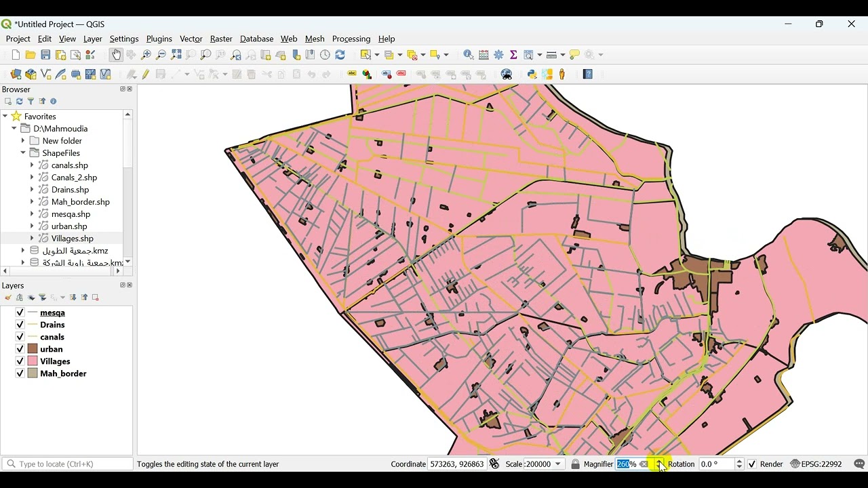Select the Identify Features tool
The width and height of the screenshot is (868, 488).
[469, 55]
